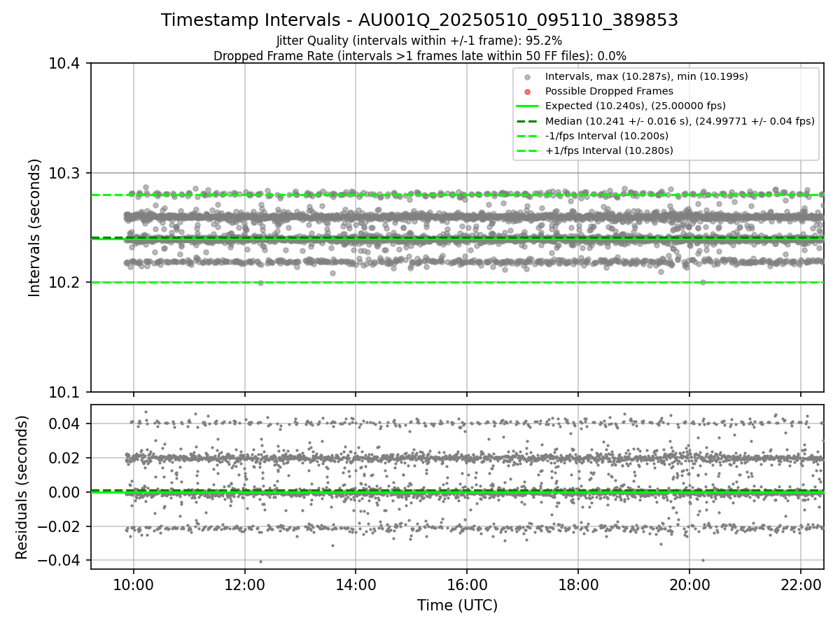
Task: Click the Residuals (seconds) y-axis label
Action: tap(22, 487)
